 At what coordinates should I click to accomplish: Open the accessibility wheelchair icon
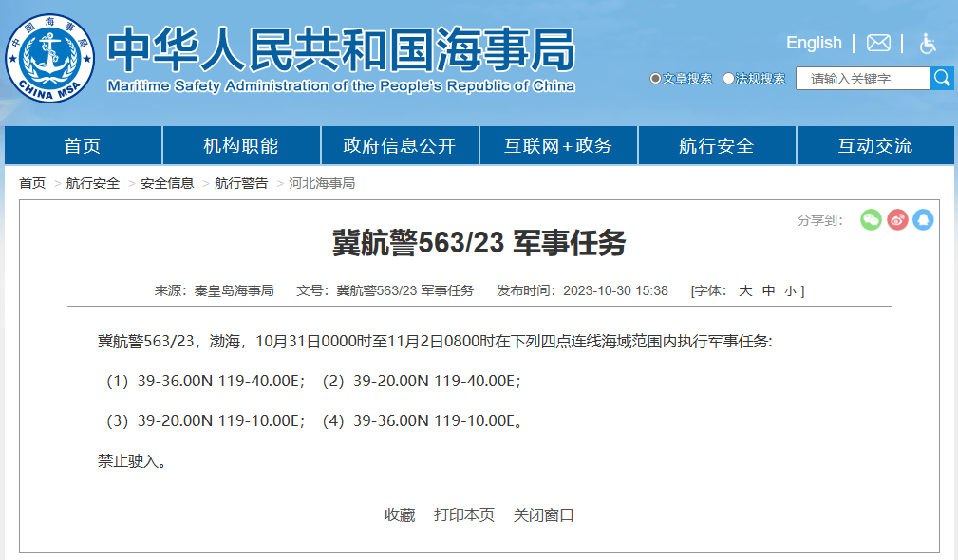tap(928, 44)
